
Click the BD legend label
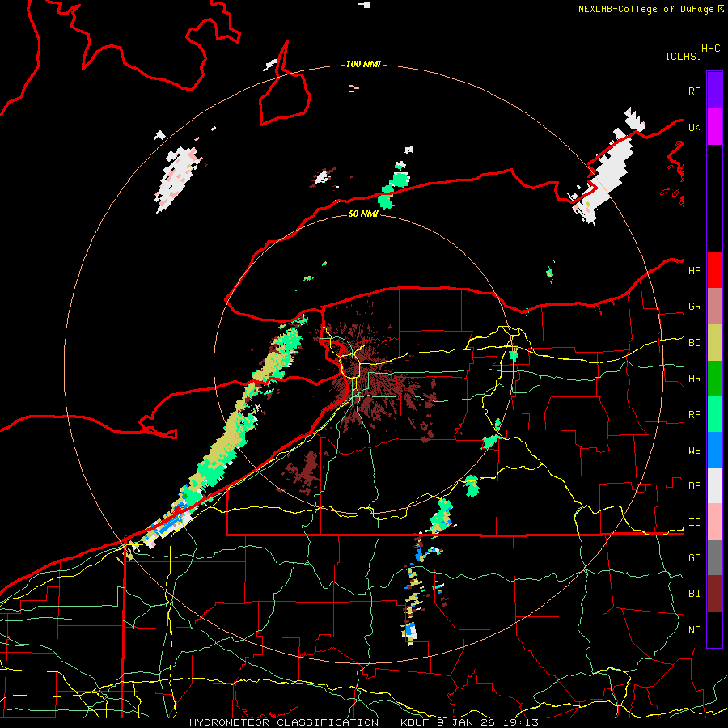(x=694, y=343)
